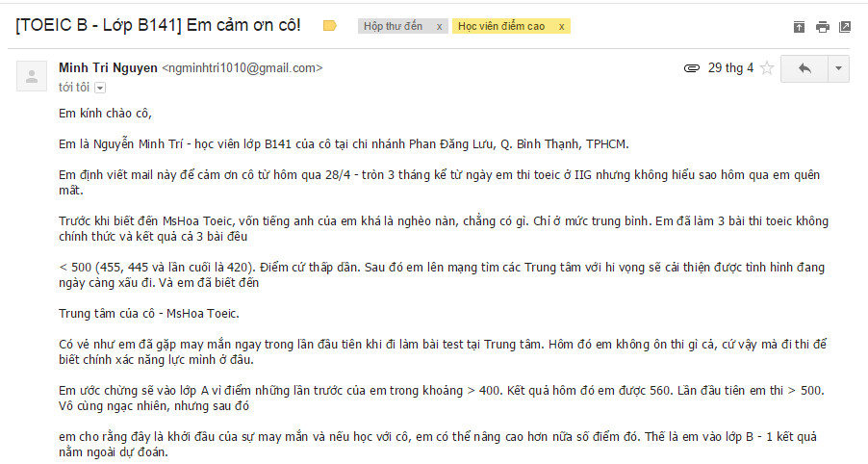
Task: Open the email in a new window
Action: pos(845,27)
